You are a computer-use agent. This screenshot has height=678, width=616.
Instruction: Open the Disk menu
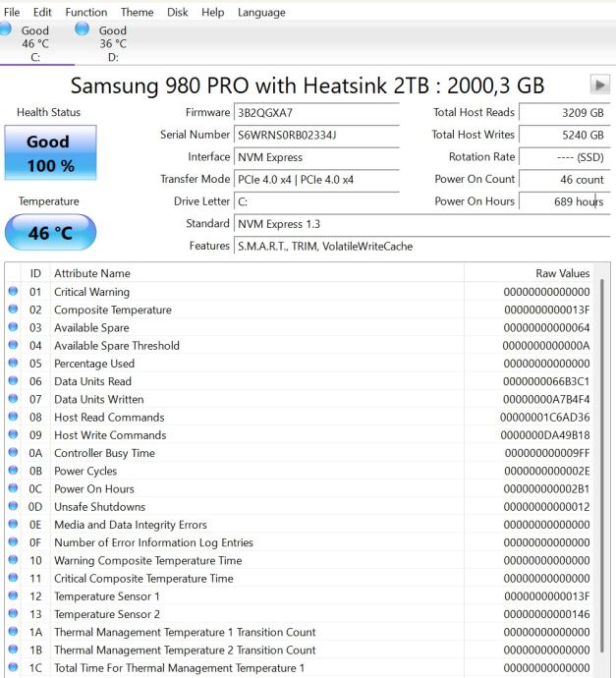point(177,12)
